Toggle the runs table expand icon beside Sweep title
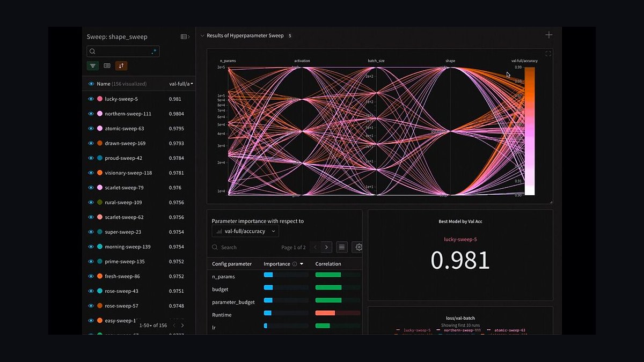Screen dimensions: 644x362 [185, 36]
